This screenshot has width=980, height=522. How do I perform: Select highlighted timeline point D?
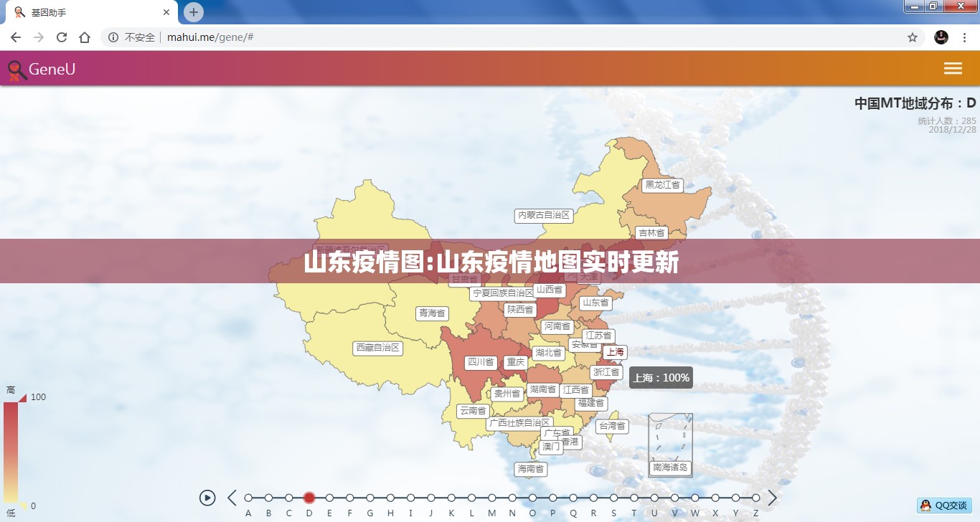(x=309, y=498)
